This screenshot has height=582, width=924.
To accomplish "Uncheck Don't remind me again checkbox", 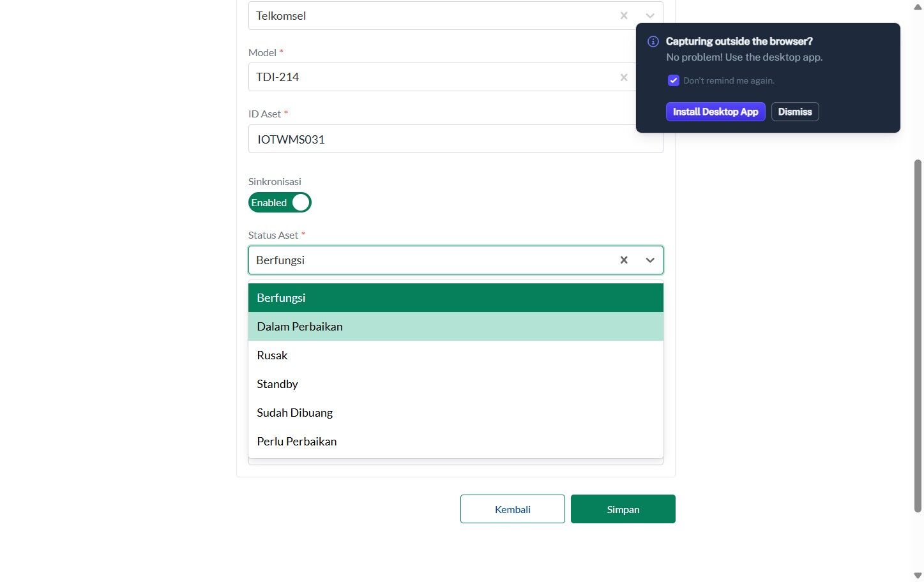I will pyautogui.click(x=674, y=80).
